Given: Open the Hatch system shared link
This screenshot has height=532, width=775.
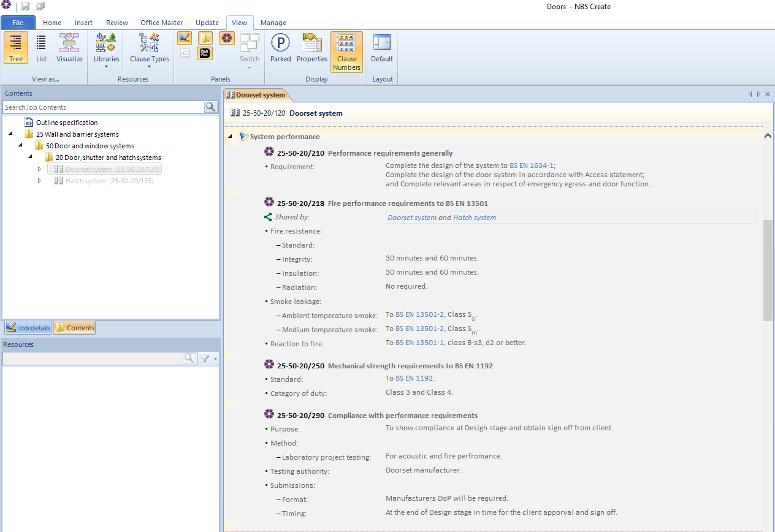Looking at the screenshot, I should [475, 218].
